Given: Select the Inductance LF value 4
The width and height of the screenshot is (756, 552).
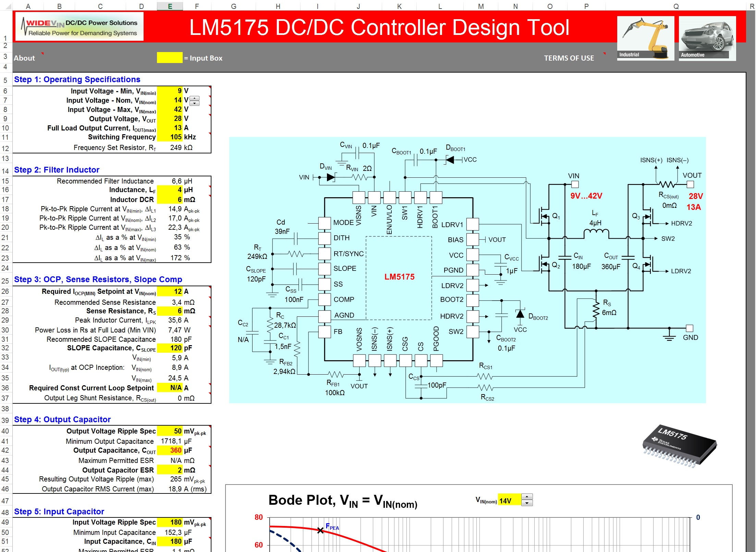Looking at the screenshot, I should coord(170,190).
